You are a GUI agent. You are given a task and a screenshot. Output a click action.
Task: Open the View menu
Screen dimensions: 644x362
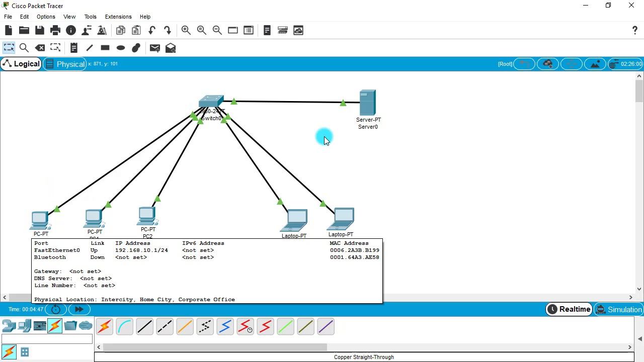69,17
